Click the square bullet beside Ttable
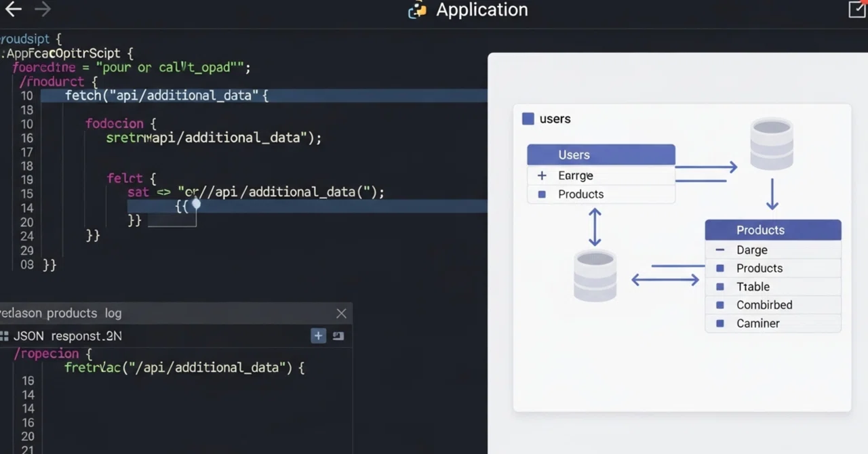Image resolution: width=868 pixels, height=454 pixels. 720,287
